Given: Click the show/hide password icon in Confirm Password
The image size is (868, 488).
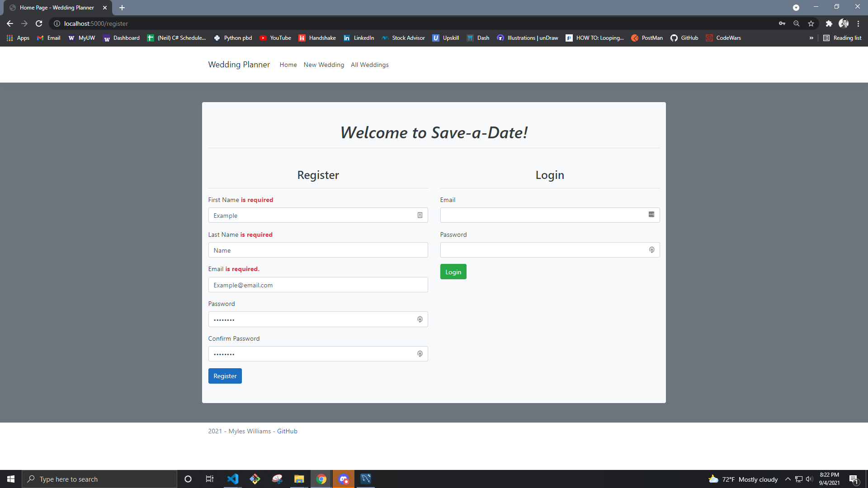Looking at the screenshot, I should 420,353.
